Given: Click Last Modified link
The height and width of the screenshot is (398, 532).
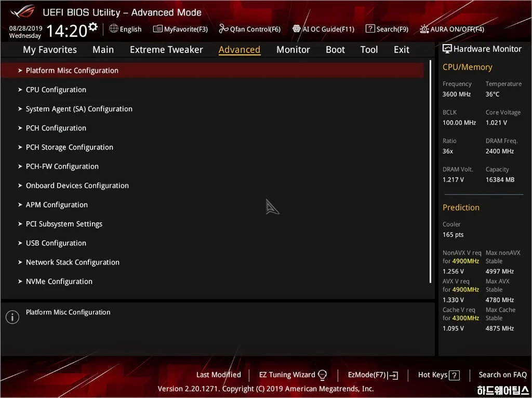Looking at the screenshot, I should point(219,375).
